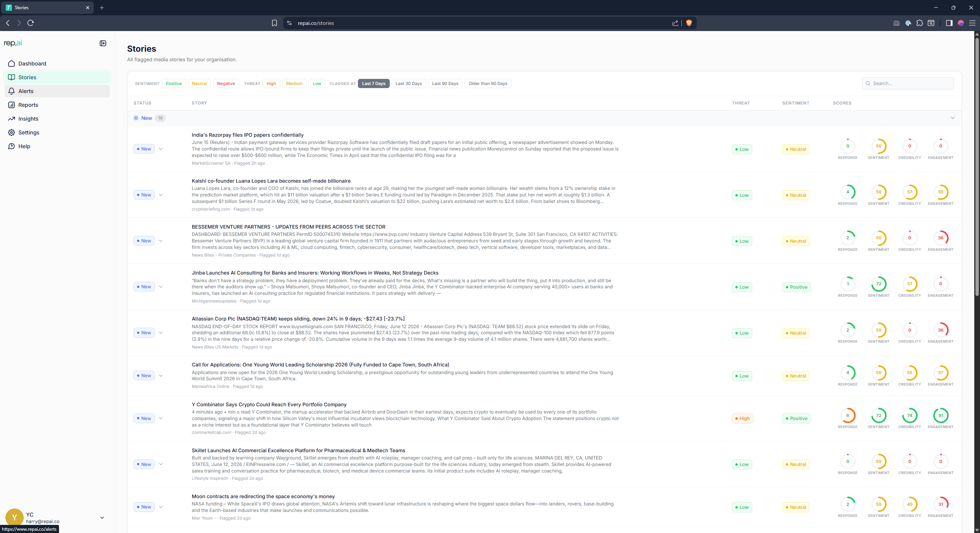980x533 pixels.
Task: Open Settings gear icon in sidebar
Action: tap(11, 132)
